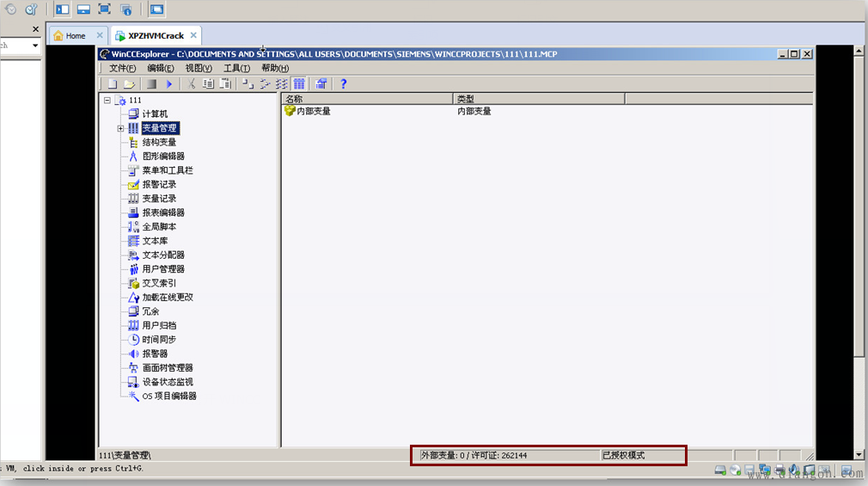Click the New project toolbar icon
Image resolution: width=868 pixels, height=486 pixels.
[x=113, y=84]
